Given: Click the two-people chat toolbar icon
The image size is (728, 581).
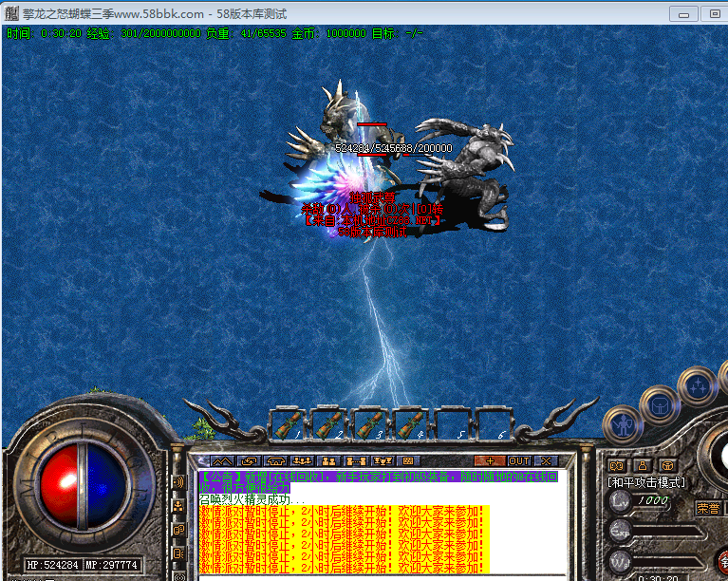Looking at the screenshot, I should pos(328,461).
